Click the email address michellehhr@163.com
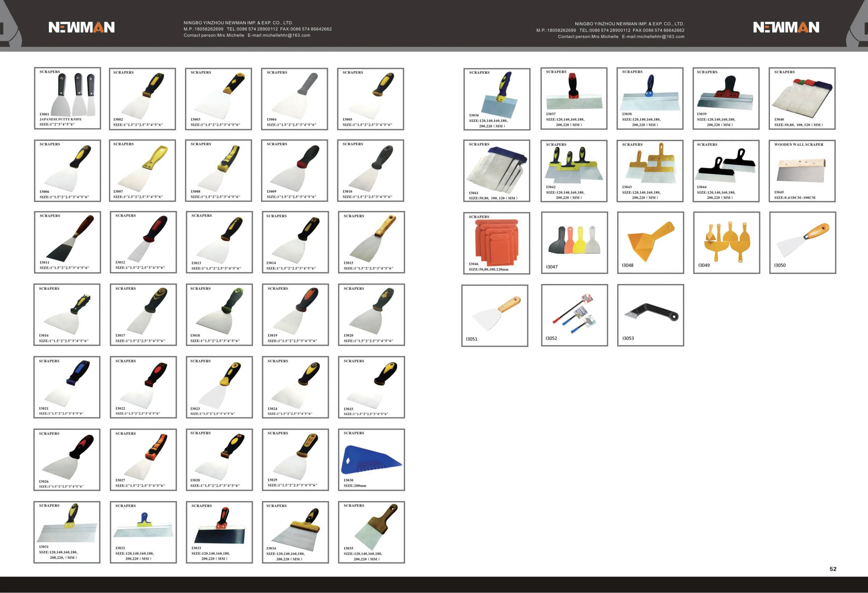 (x=286, y=35)
